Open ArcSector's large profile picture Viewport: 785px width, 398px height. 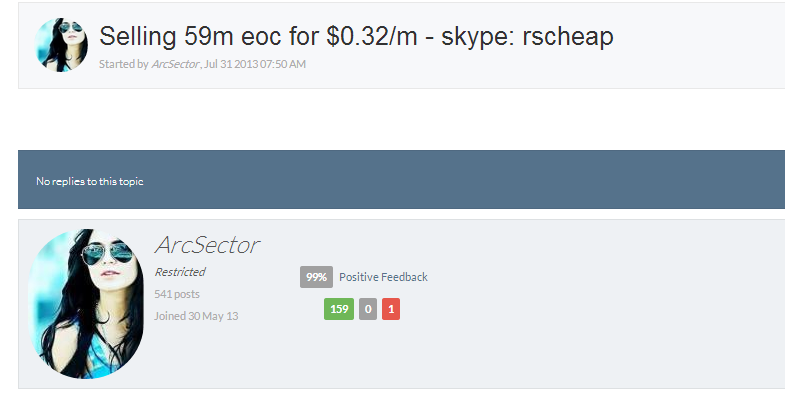tap(86, 304)
